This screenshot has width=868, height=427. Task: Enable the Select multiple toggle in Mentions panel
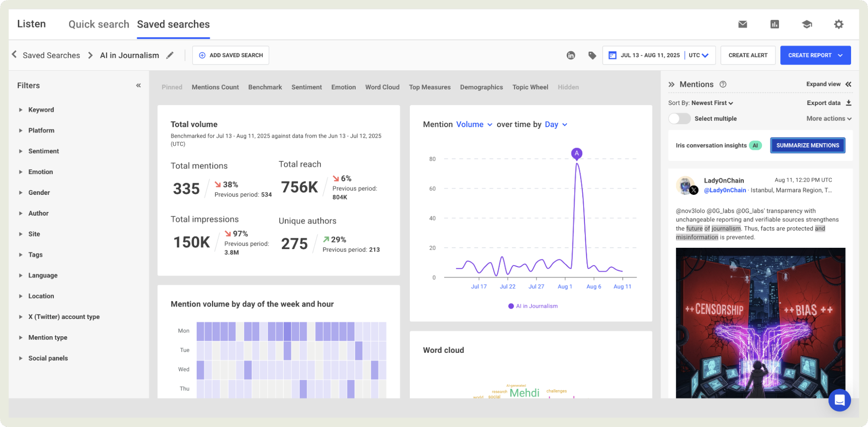click(680, 118)
